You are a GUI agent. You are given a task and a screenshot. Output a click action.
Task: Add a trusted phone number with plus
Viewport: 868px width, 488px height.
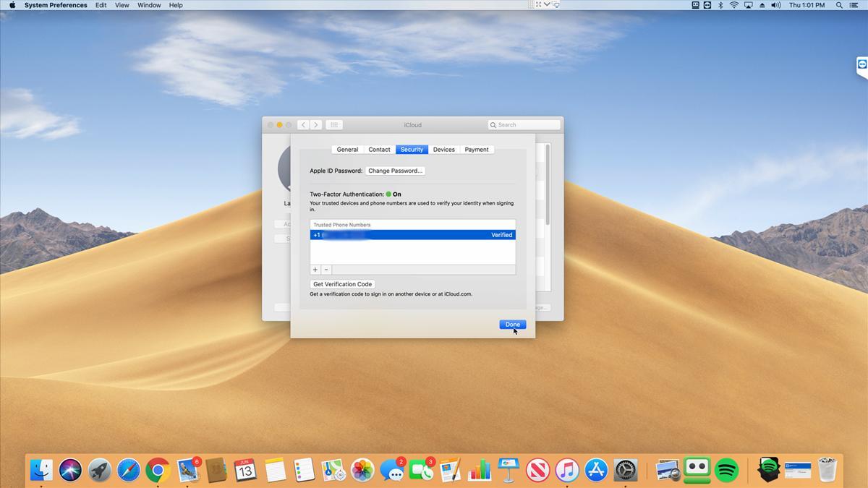[315, 270]
